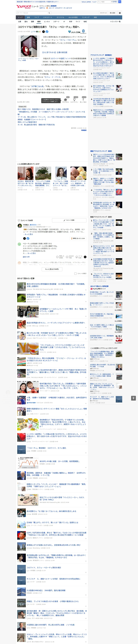Dismiss the ジャングリア recommended article card
This screenshot has height=644, width=138.
pos(50,190)
